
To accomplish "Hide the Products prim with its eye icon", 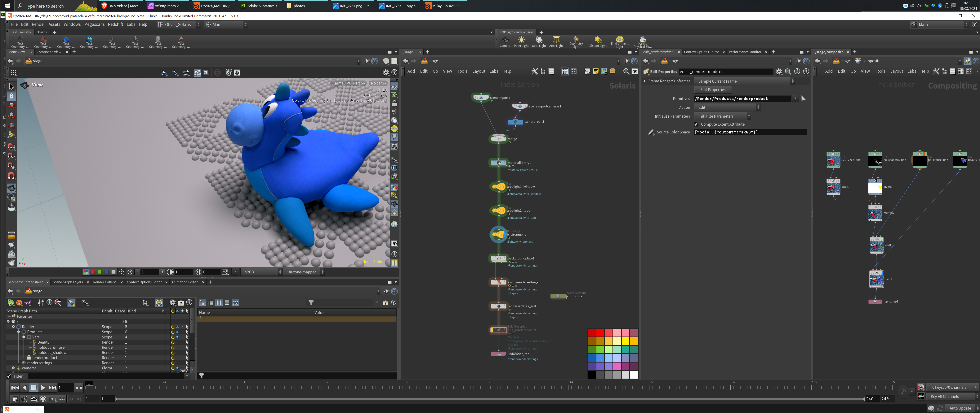I will pos(177,332).
